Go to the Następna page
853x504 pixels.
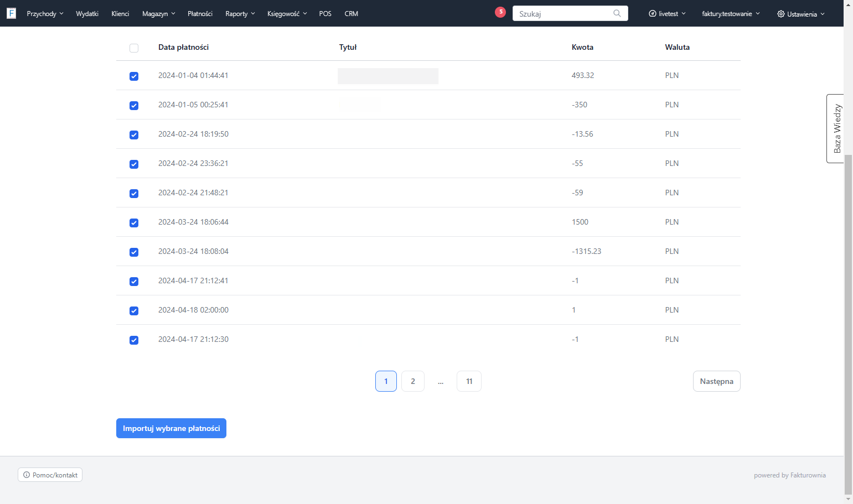[716, 381]
